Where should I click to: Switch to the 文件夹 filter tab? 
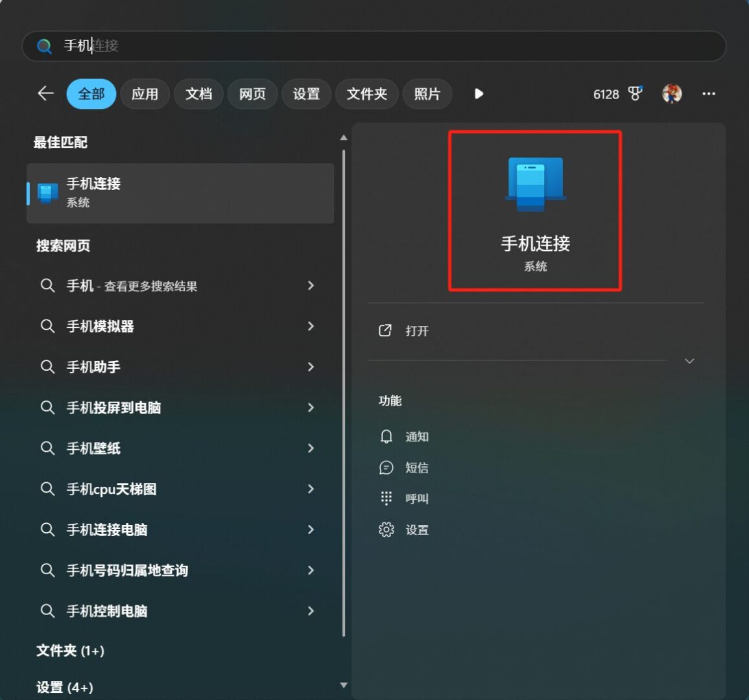367,93
